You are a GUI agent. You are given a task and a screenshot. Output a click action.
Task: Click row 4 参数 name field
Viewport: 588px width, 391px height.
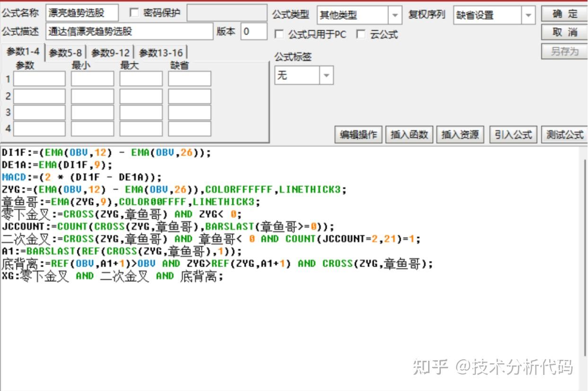39,129
